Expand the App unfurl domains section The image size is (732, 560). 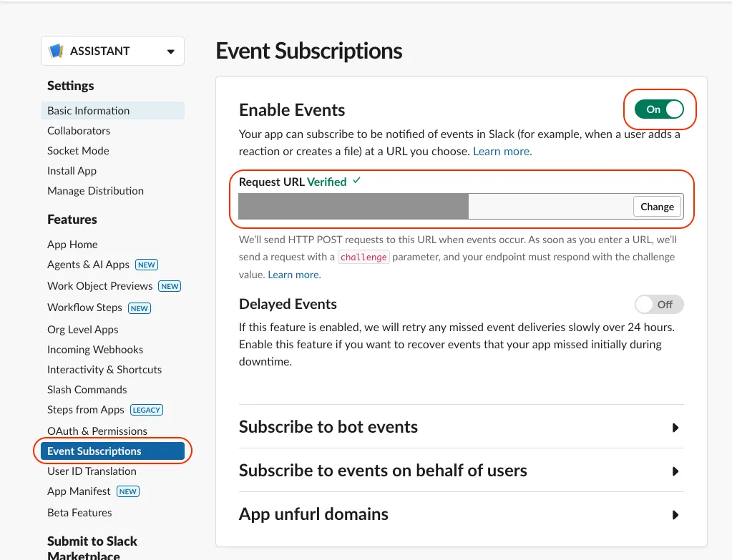click(x=675, y=515)
